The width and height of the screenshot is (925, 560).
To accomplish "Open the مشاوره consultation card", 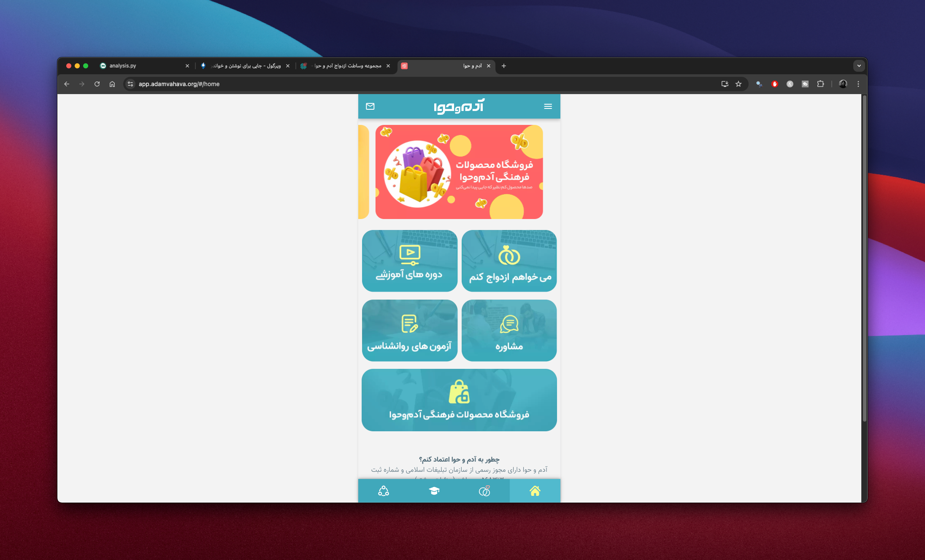I will 509,330.
